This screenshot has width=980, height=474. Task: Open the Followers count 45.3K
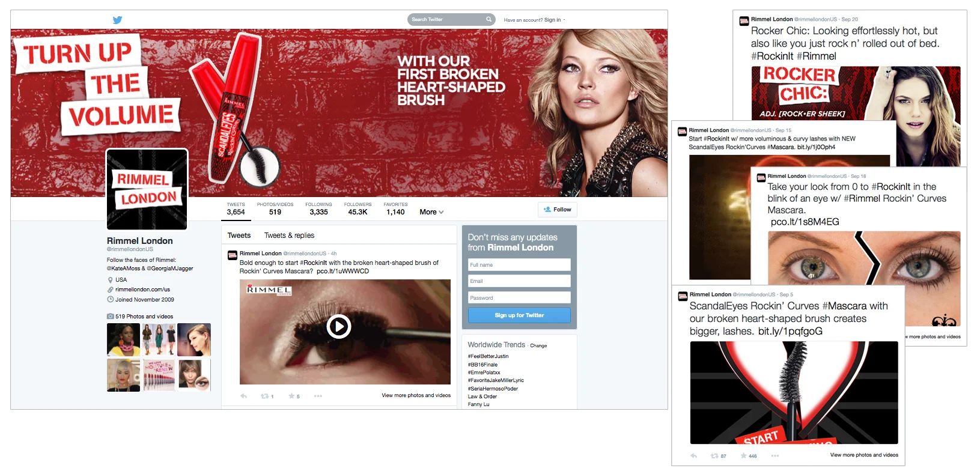[x=358, y=208]
